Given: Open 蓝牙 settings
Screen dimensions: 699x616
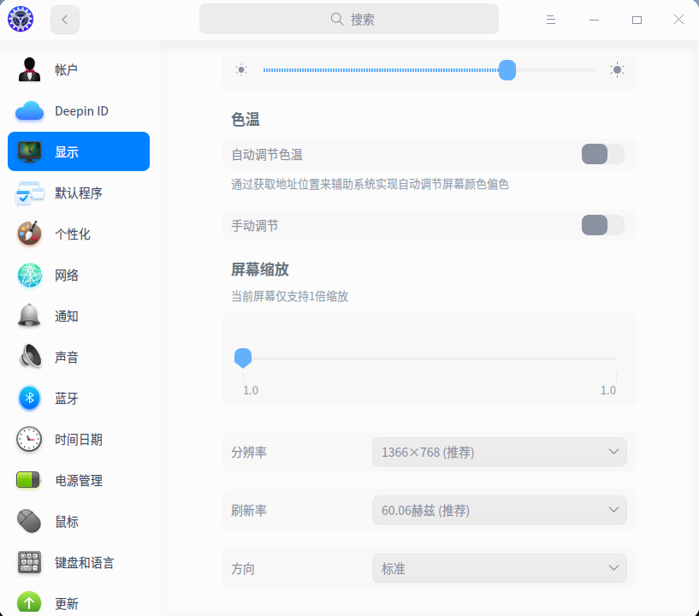Looking at the screenshot, I should 79,398.
